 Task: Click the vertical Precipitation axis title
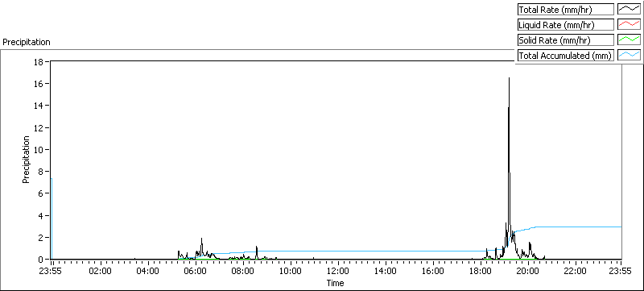point(26,159)
